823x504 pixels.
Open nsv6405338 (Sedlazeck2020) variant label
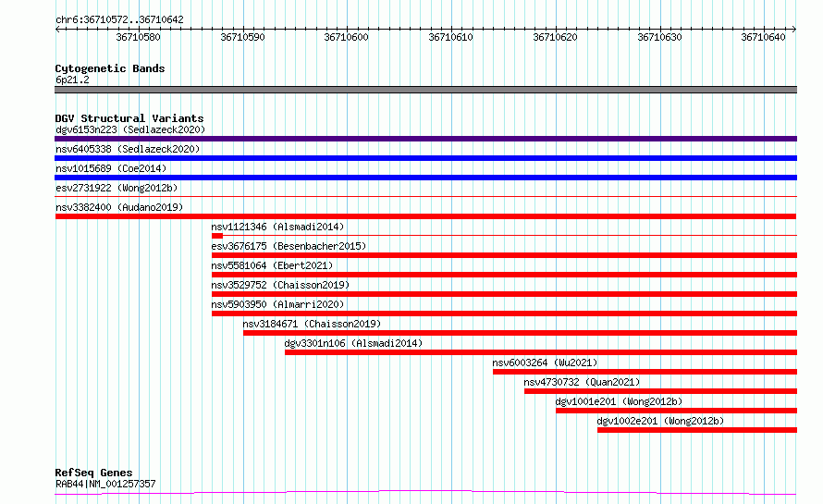pyautogui.click(x=128, y=149)
